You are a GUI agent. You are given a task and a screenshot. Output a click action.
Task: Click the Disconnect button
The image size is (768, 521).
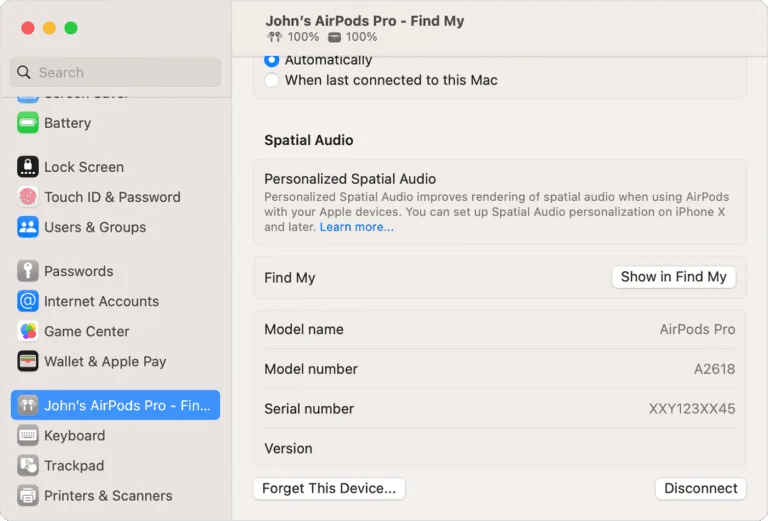click(700, 488)
